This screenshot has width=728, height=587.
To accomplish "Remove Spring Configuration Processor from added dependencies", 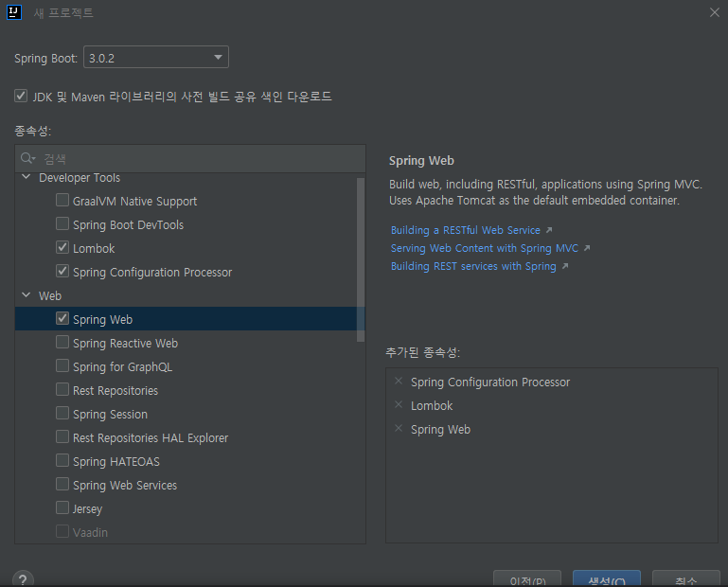I will coord(399,382).
